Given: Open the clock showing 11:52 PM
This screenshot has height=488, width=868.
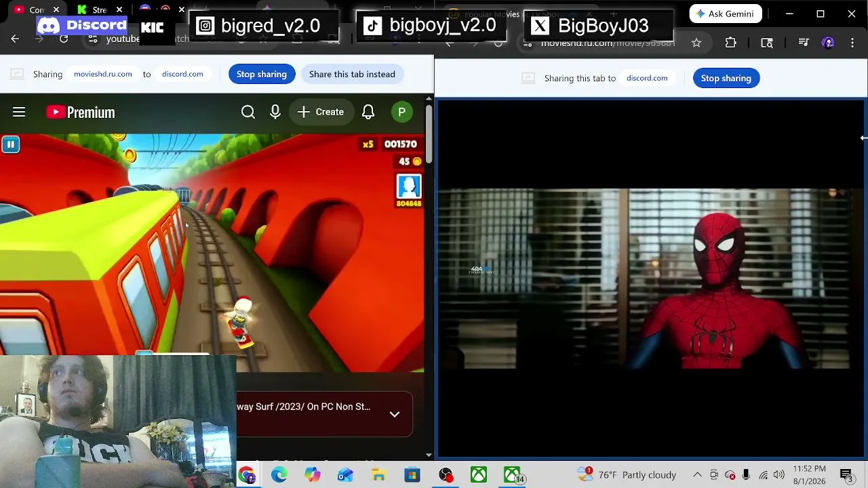Looking at the screenshot, I should coord(810,475).
